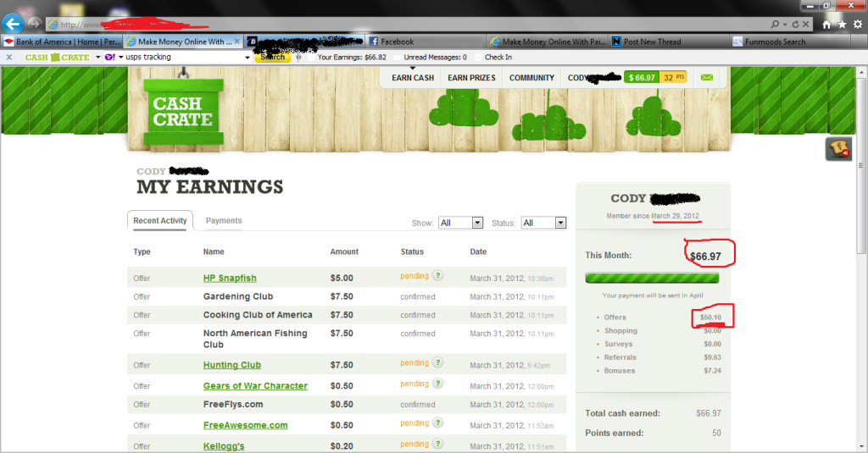Open the Hunting Club offer link

(232, 365)
